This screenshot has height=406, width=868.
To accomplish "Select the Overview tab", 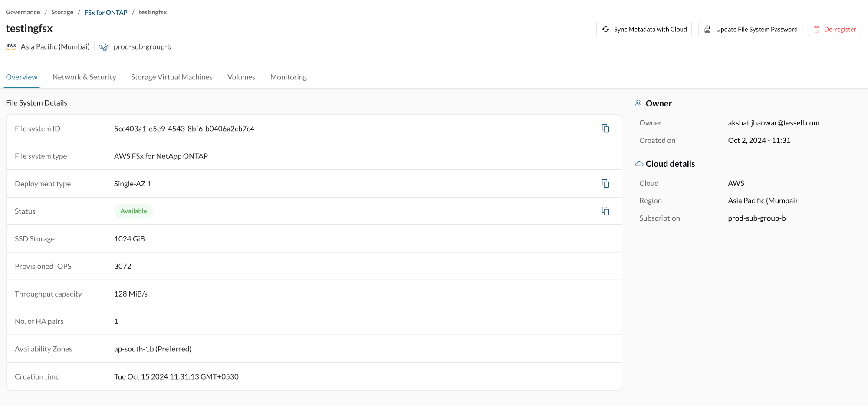I will point(22,77).
